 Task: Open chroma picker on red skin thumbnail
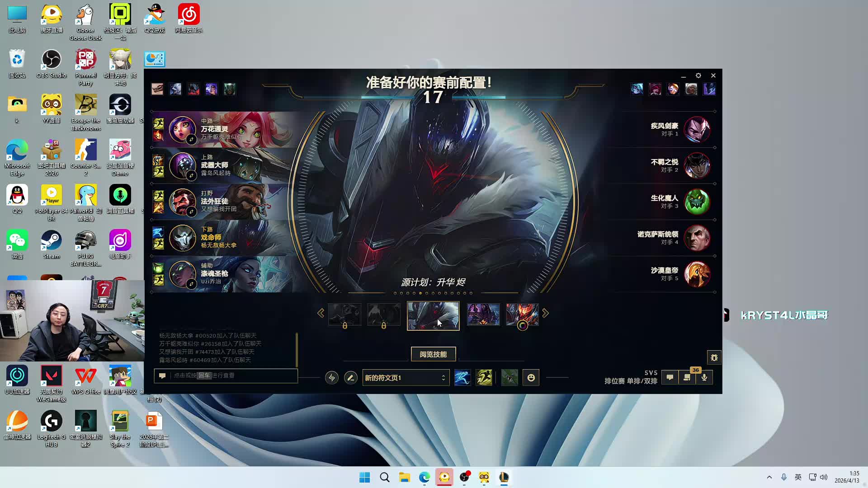[x=522, y=325]
